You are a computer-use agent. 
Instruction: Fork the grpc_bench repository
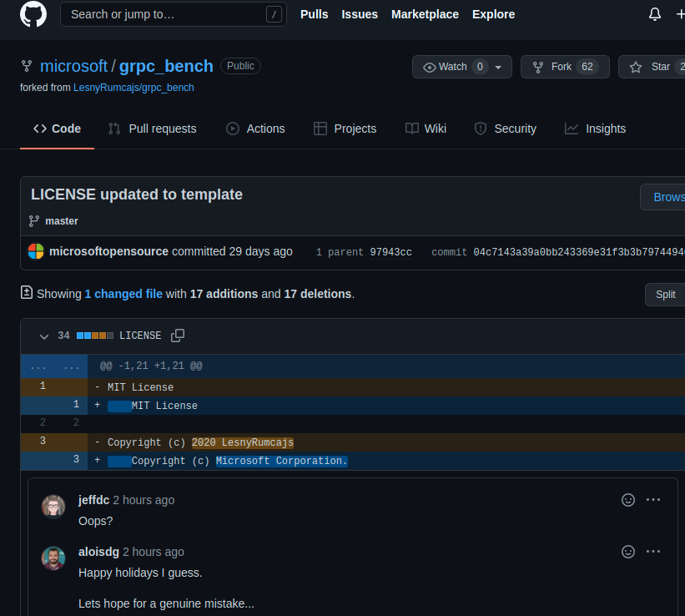click(565, 67)
